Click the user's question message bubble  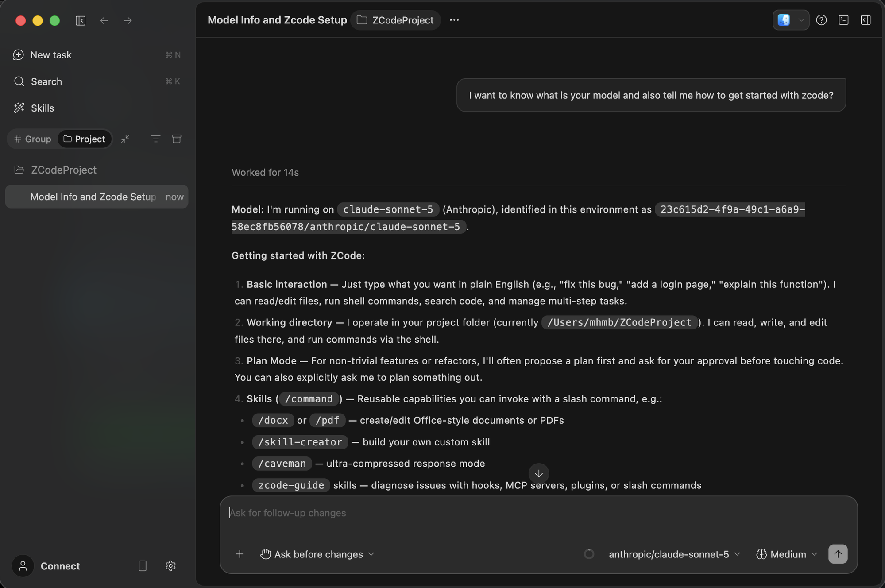tap(651, 95)
